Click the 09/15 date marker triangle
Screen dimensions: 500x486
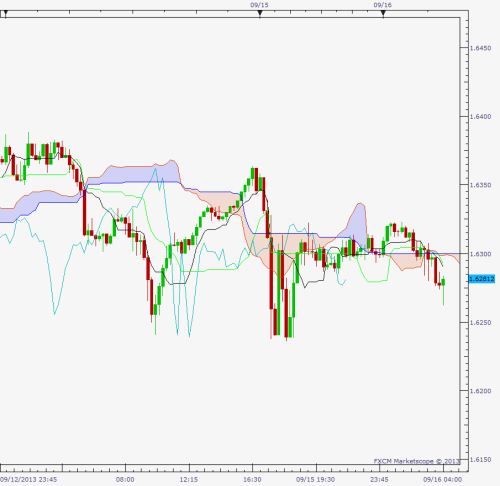[x=260, y=13]
